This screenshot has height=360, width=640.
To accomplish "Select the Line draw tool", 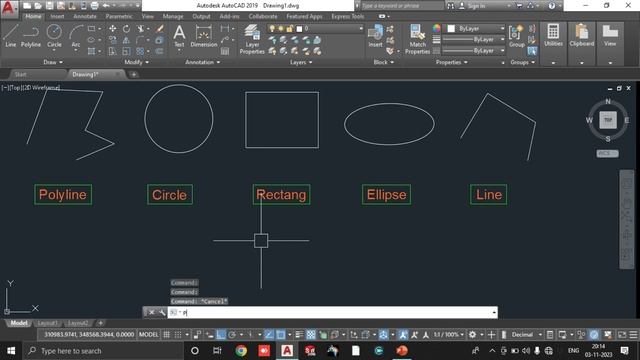I will 11,36.
